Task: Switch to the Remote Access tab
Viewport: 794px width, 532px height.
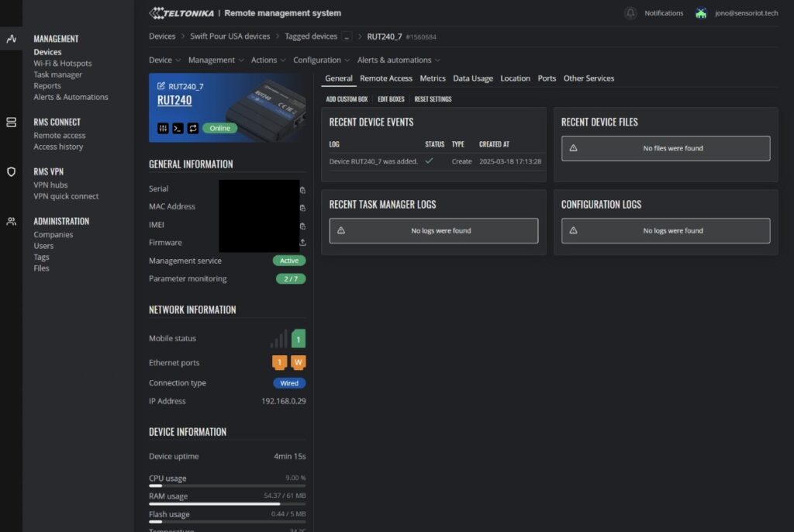Action: (x=386, y=78)
